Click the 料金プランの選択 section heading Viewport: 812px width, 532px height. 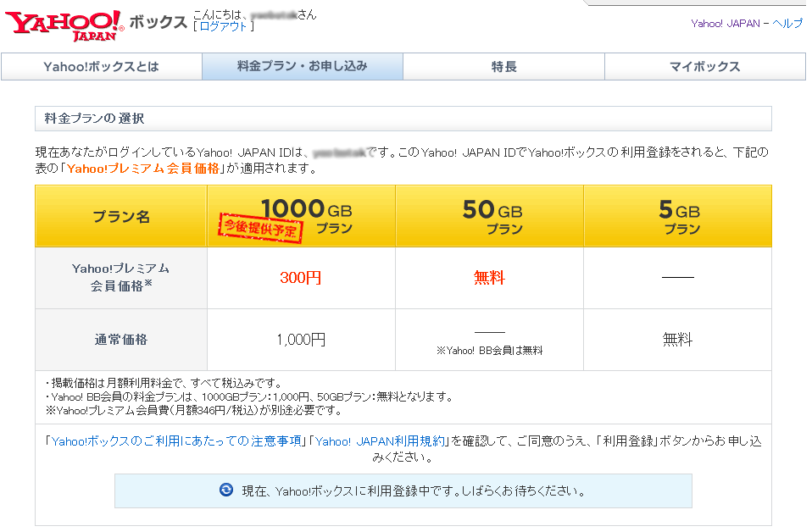coord(94,119)
